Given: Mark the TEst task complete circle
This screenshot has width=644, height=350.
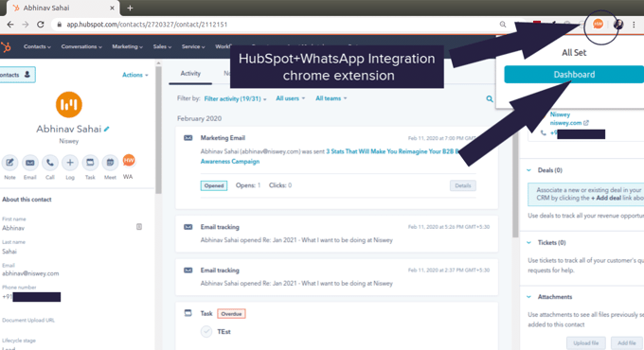Looking at the screenshot, I should (x=206, y=331).
